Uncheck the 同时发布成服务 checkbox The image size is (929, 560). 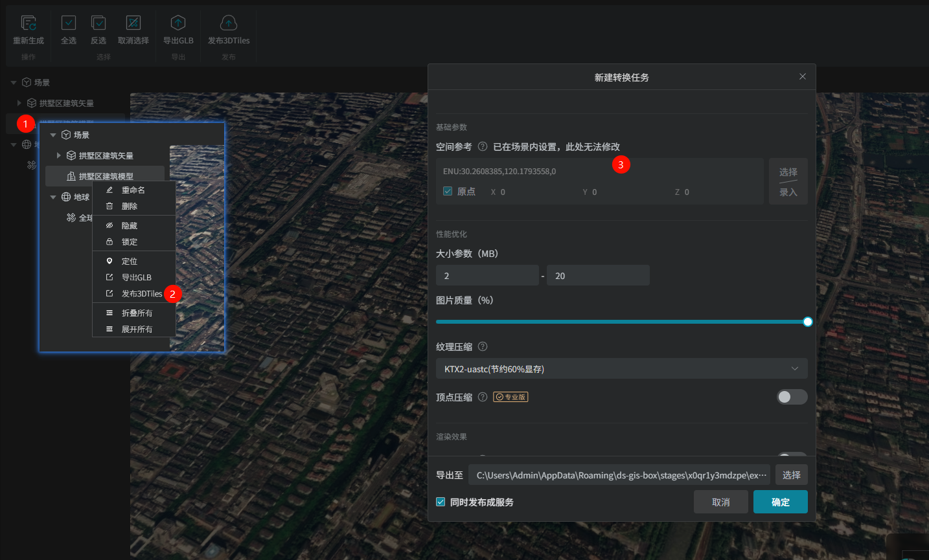point(441,502)
